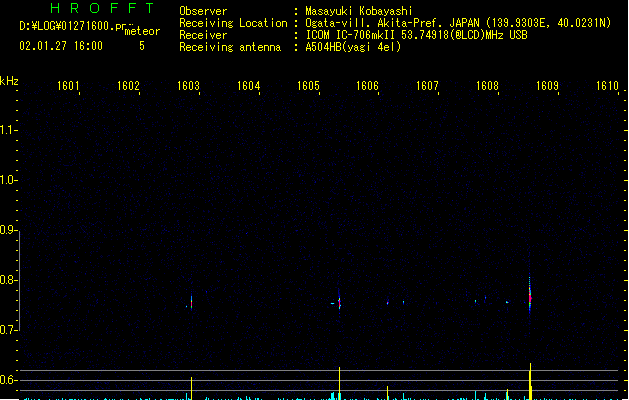Click the gray frequency range bracket on left axis
Viewport: 629px width, 400px height.
(19, 281)
